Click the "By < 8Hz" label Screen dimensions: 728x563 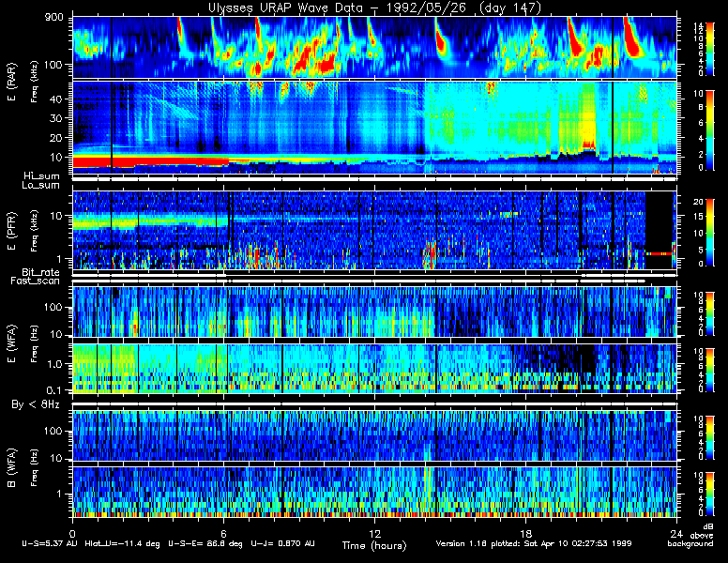point(36,405)
